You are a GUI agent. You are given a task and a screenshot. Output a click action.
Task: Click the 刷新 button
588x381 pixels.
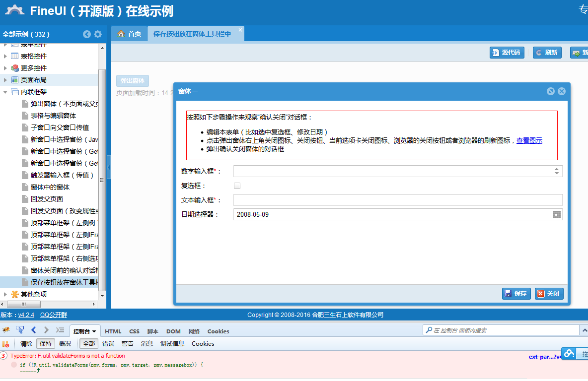click(x=547, y=53)
